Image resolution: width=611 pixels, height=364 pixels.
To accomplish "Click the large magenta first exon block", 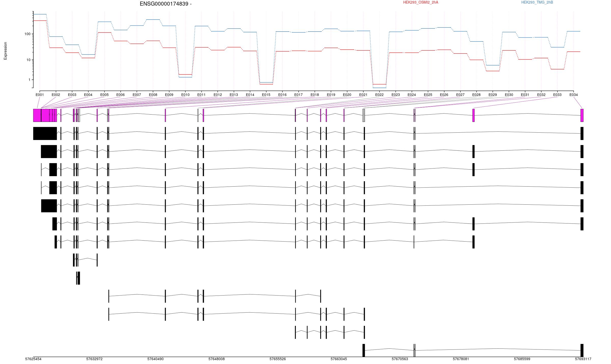I will pos(37,115).
